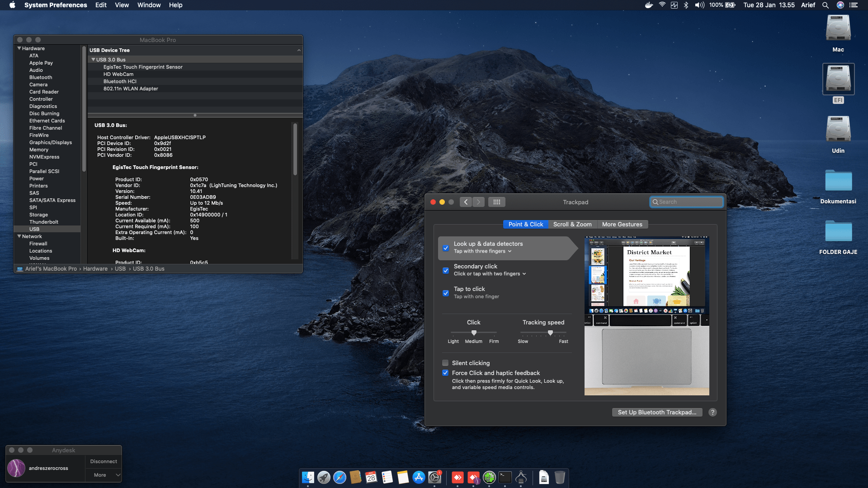Enable Silent clicking checkbox
868x488 pixels.
(445, 363)
